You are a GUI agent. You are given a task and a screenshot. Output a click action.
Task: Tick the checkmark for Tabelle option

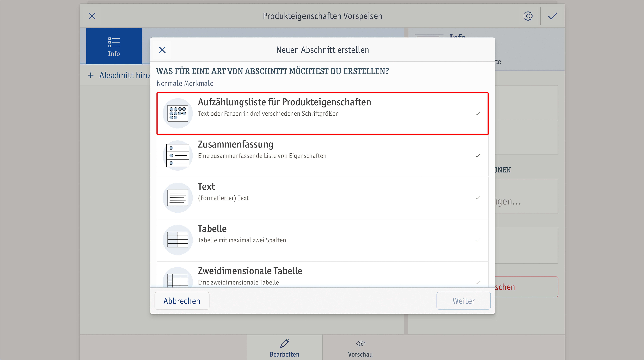478,240
